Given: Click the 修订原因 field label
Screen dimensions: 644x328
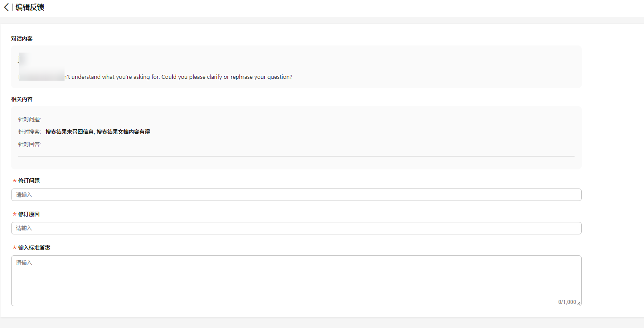Looking at the screenshot, I should point(29,214).
